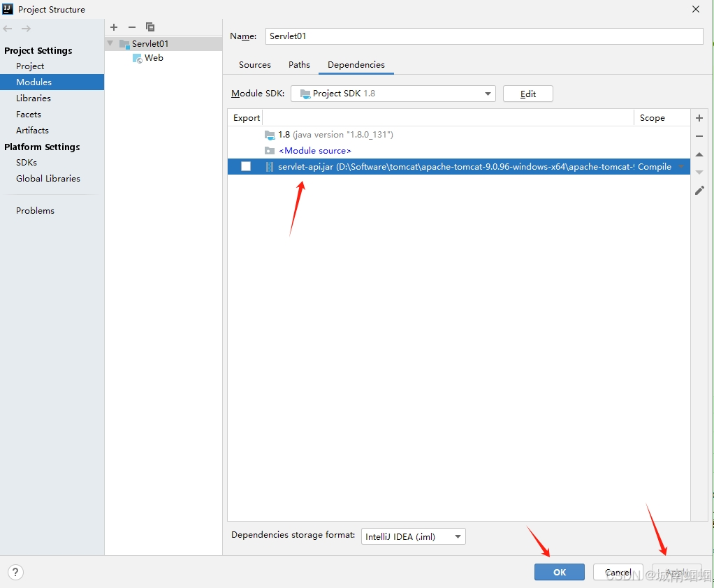Click the Web facet icon

pos(137,58)
